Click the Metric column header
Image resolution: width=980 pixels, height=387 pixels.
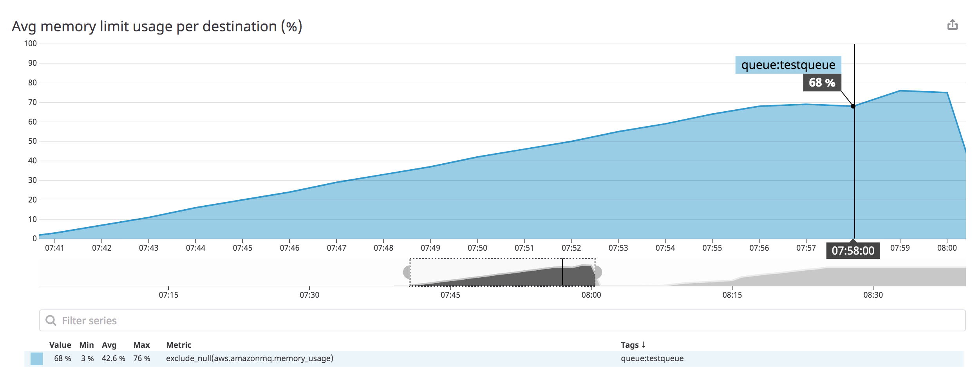coord(179,345)
